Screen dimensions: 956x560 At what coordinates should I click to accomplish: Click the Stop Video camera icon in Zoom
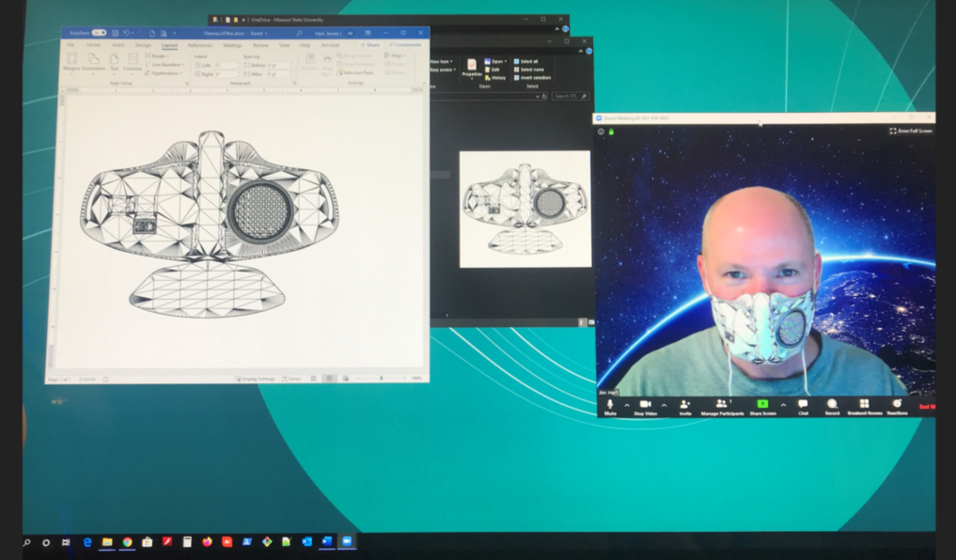[x=645, y=404]
